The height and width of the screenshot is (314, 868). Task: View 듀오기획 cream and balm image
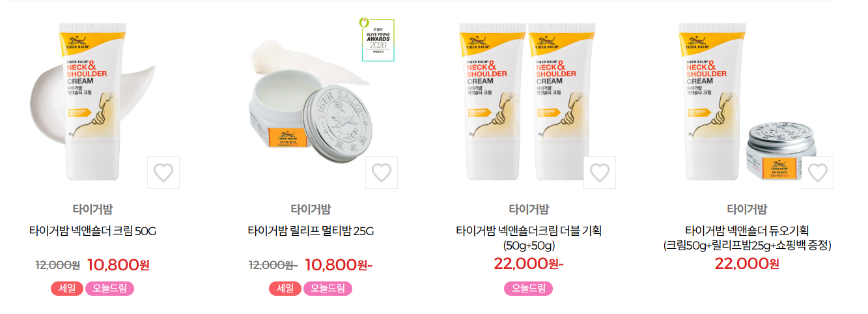tap(746, 102)
